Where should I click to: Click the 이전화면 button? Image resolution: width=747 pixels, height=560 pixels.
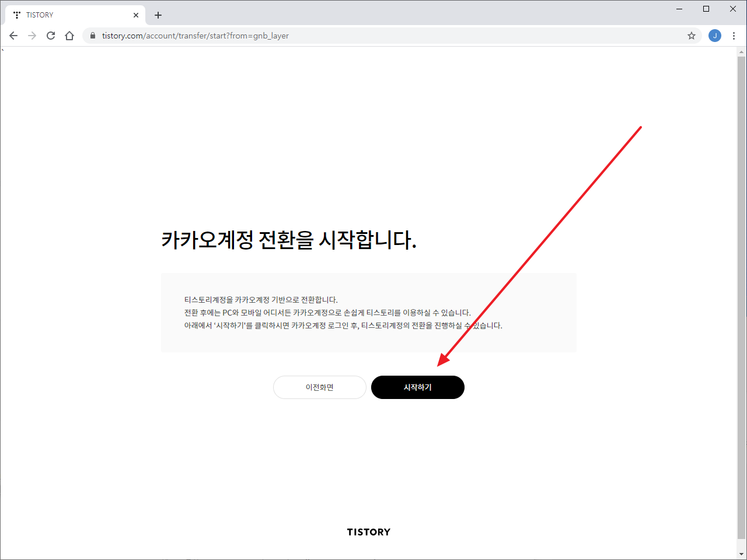coord(320,387)
